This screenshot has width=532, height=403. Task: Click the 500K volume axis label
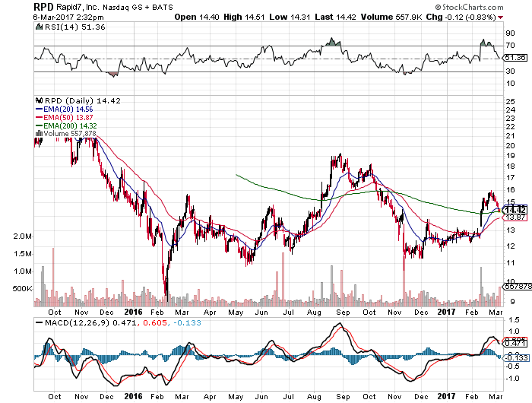coord(22,289)
